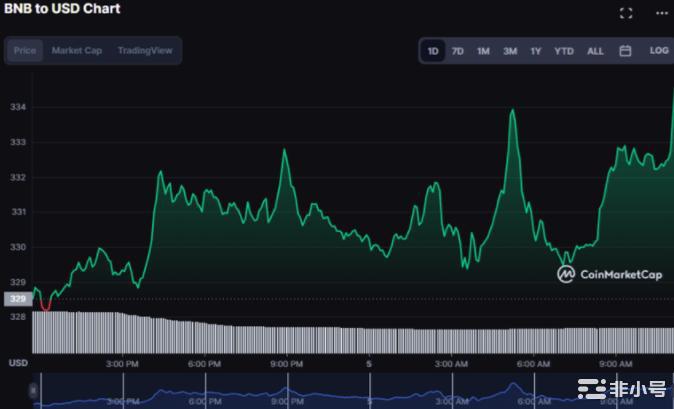The height and width of the screenshot is (409, 674).
Task: Toggle the LOG scale option
Action: click(658, 51)
